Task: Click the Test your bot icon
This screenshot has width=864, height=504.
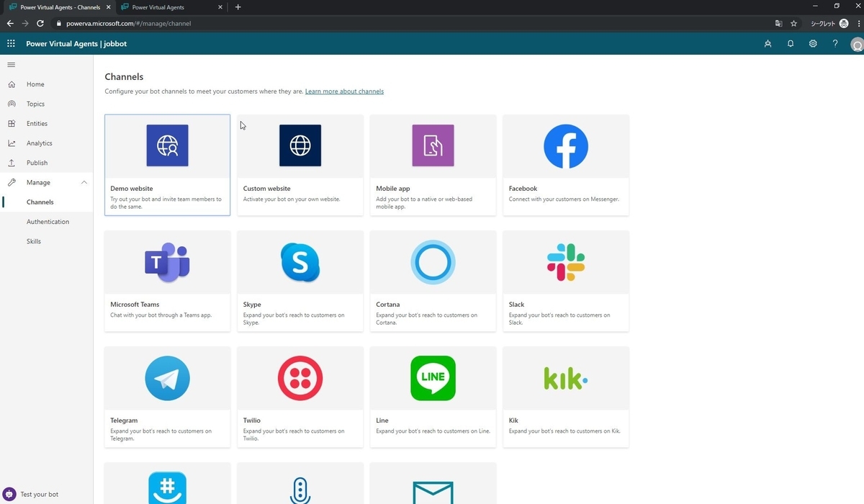Action: click(x=9, y=494)
